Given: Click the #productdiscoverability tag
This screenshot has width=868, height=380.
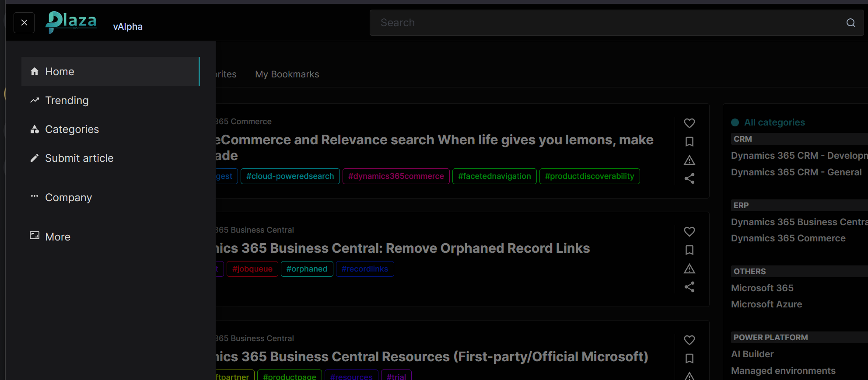Looking at the screenshot, I should 589,176.
